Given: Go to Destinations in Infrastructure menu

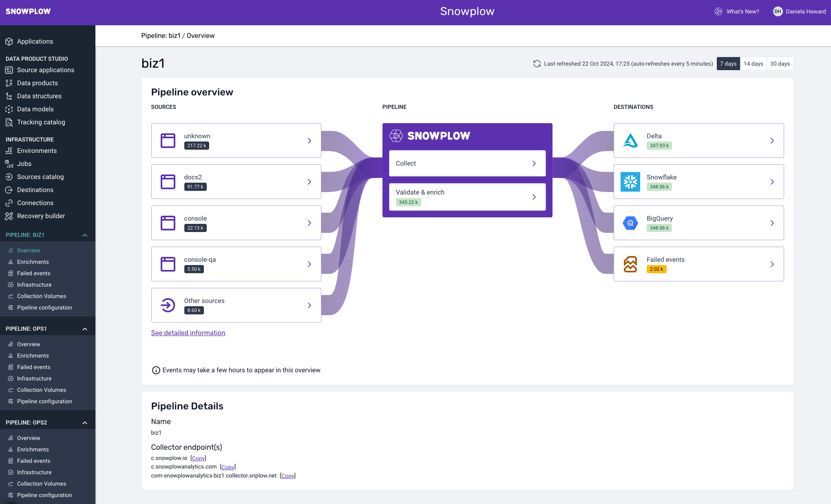Looking at the screenshot, I should point(35,190).
